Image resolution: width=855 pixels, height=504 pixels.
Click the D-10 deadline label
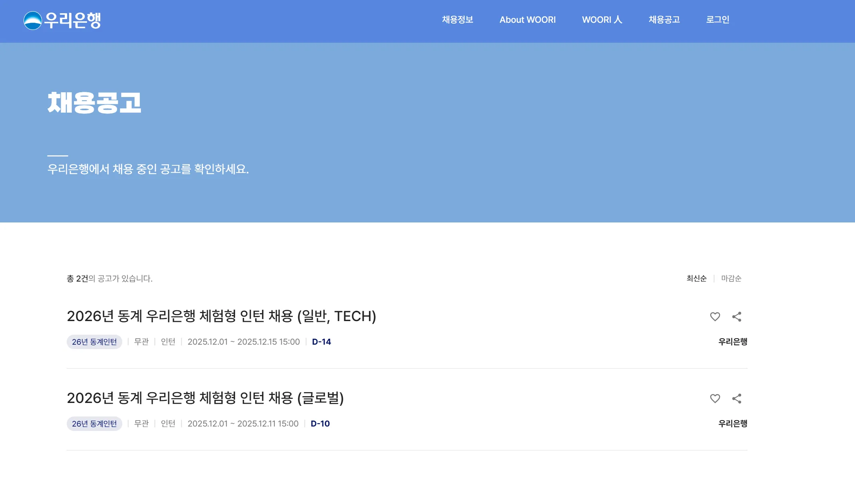point(320,424)
